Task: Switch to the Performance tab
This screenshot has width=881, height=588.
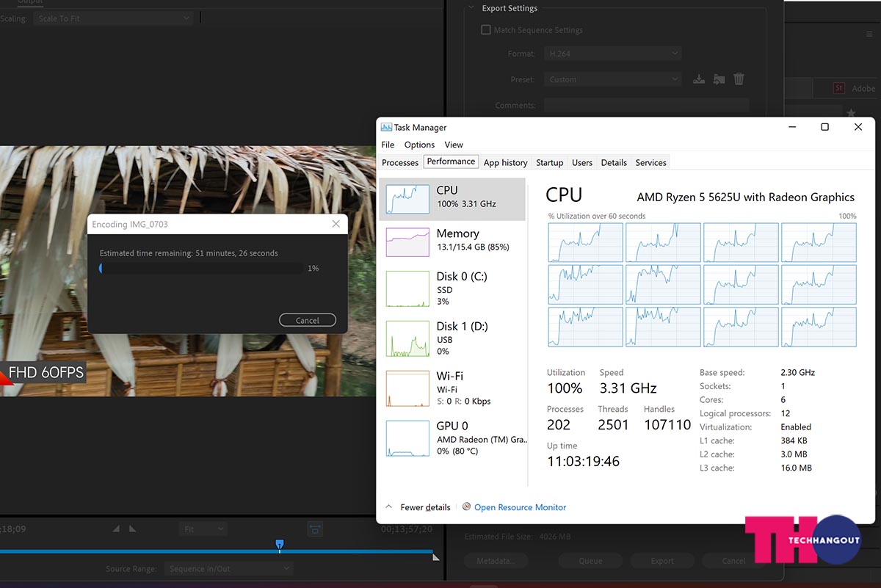Action: [x=451, y=161]
